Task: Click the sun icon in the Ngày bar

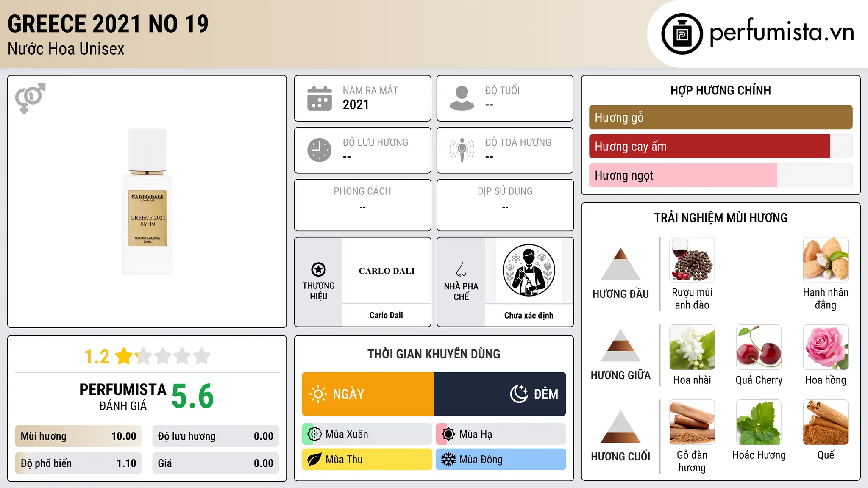Action: tap(318, 394)
